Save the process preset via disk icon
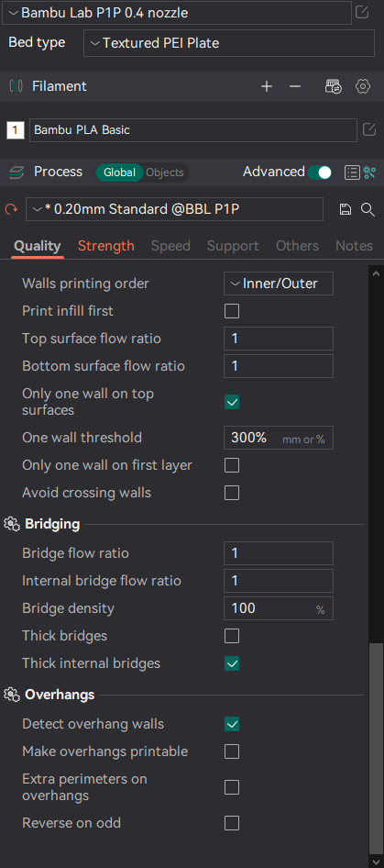 (x=346, y=209)
